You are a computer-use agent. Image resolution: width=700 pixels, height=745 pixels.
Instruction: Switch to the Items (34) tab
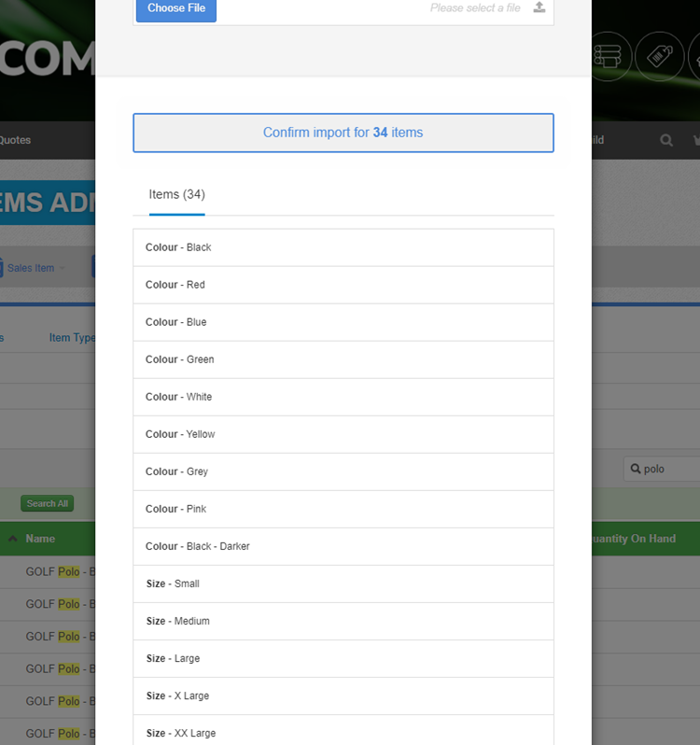176,195
